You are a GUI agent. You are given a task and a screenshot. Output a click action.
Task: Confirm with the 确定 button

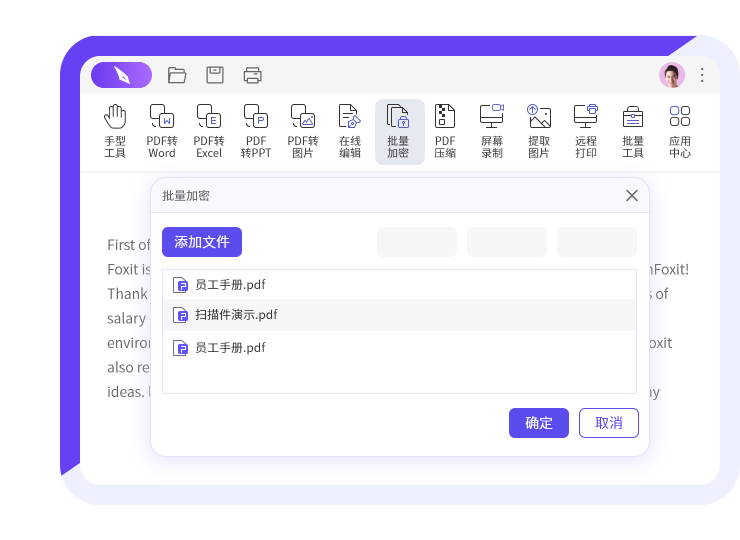[x=539, y=423]
